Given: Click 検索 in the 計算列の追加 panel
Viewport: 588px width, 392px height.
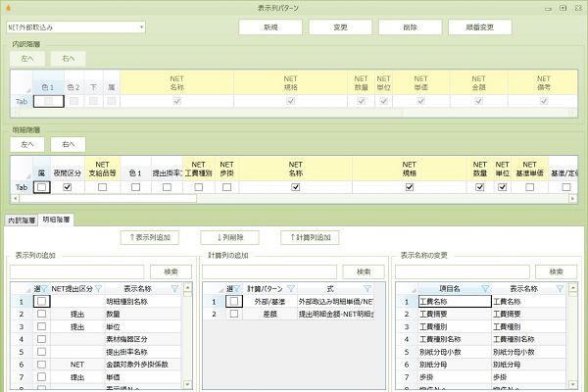Looking at the screenshot, I should [364, 271].
